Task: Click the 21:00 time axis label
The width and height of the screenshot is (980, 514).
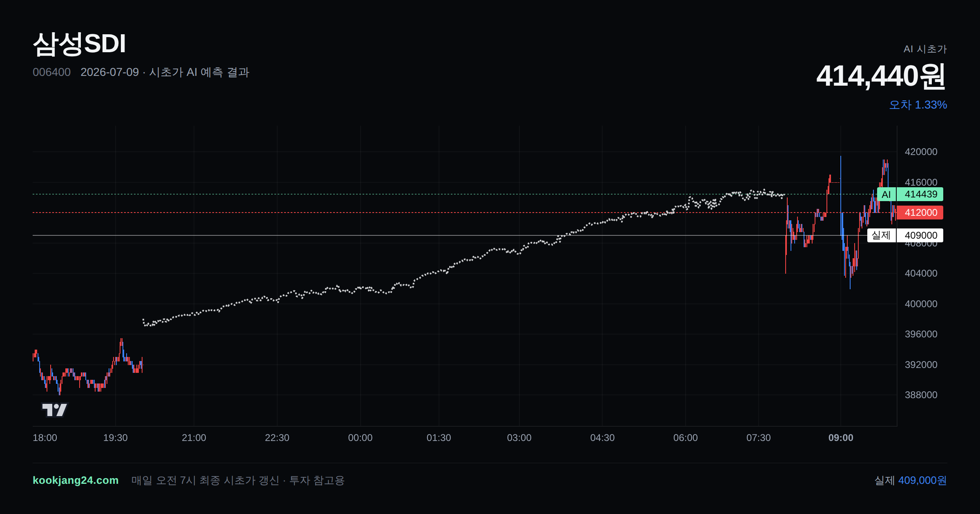Action: click(194, 438)
